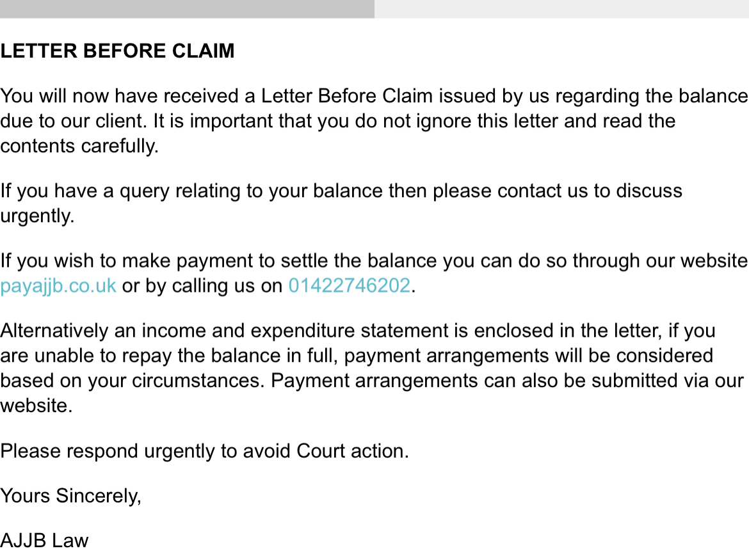The width and height of the screenshot is (749, 560).
Task: Select the line 'If you have a query relating'
Action: (341, 191)
